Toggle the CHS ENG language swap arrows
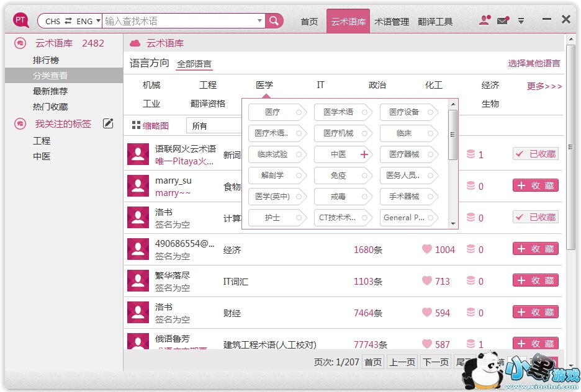581x392 pixels. tap(68, 21)
